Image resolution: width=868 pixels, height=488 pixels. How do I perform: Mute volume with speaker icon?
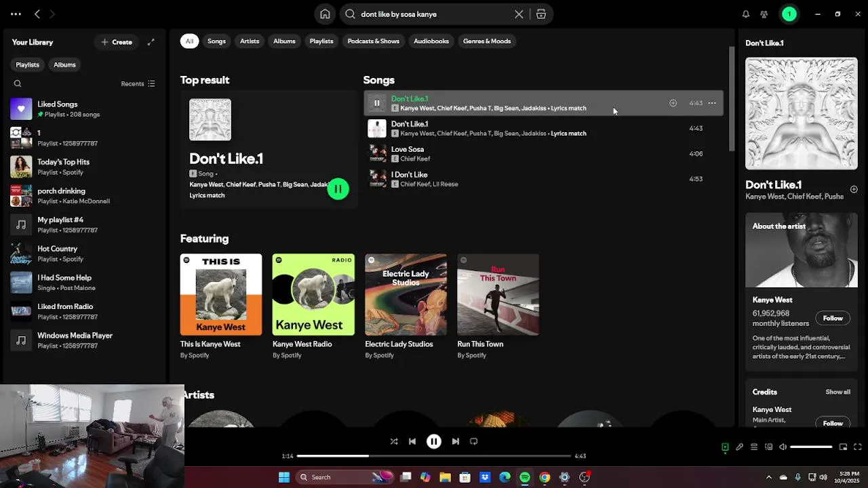(783, 447)
